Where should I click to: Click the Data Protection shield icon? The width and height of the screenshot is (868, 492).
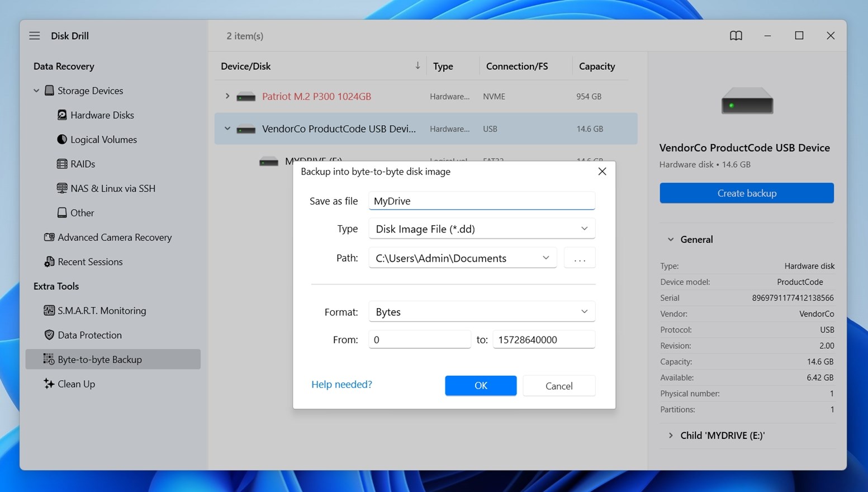click(49, 335)
